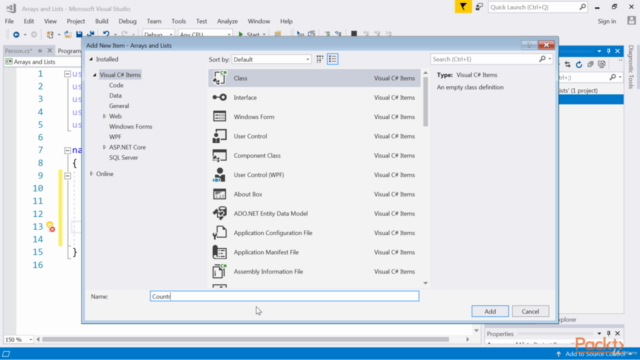Click the feedback icon beside Quick Launch
640x360 pixels.
click(x=479, y=7)
